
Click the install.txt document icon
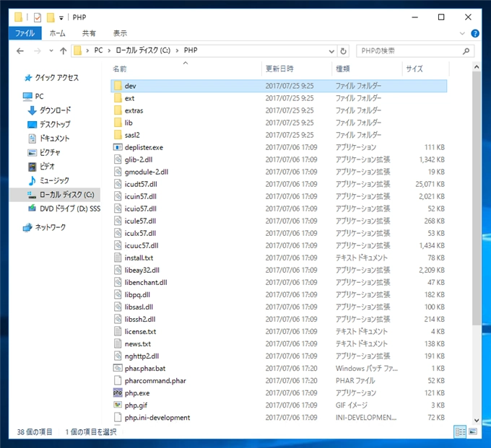[x=118, y=258]
